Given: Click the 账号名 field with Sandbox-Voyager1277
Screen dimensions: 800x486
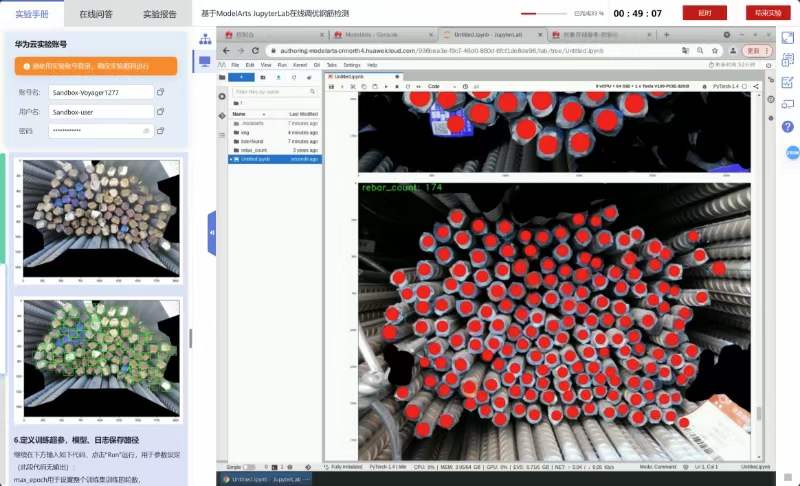Looking at the screenshot, I should tap(101, 92).
